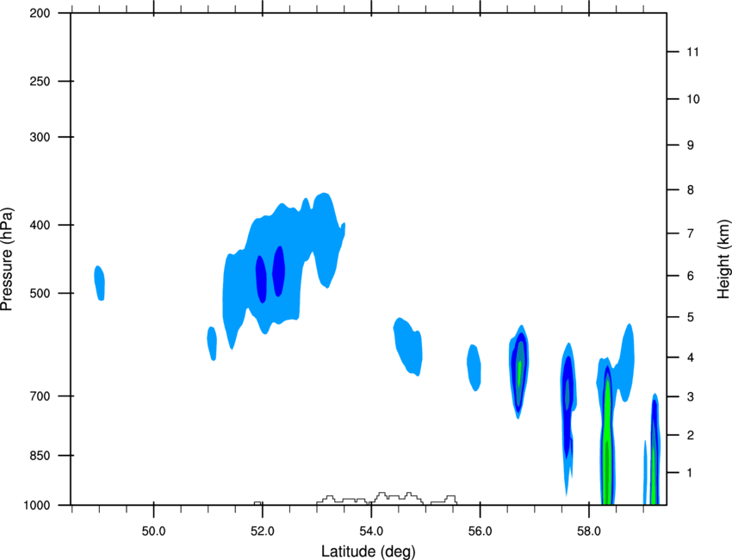The height and width of the screenshot is (560, 732).
Task: Click height tick label 7
Action: [690, 233]
